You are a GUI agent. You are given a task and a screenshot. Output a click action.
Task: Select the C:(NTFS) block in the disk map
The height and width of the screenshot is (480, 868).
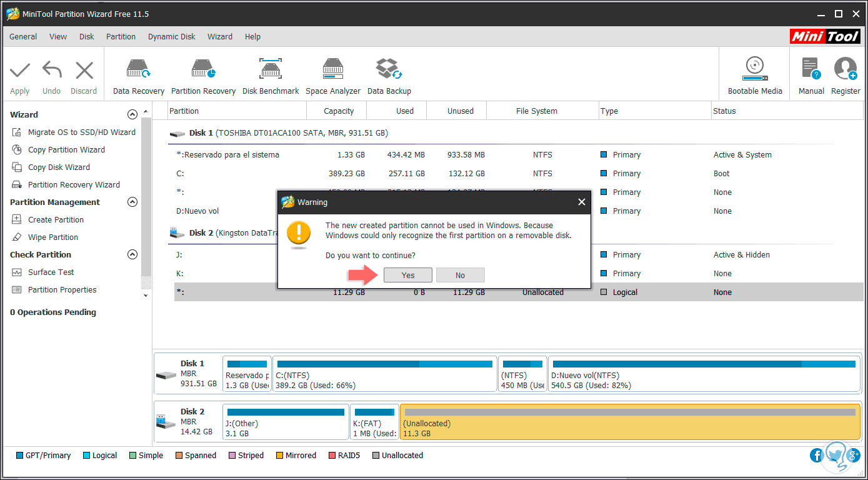[x=384, y=374]
